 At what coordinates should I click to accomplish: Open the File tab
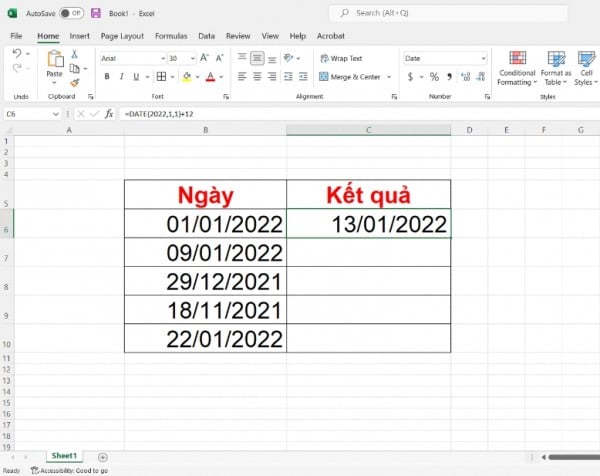click(16, 36)
